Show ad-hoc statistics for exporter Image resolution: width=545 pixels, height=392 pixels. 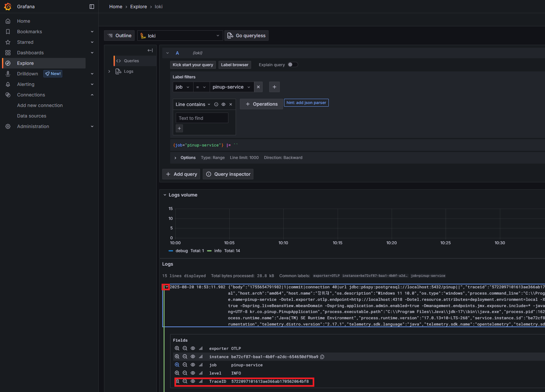pyautogui.click(x=201, y=348)
